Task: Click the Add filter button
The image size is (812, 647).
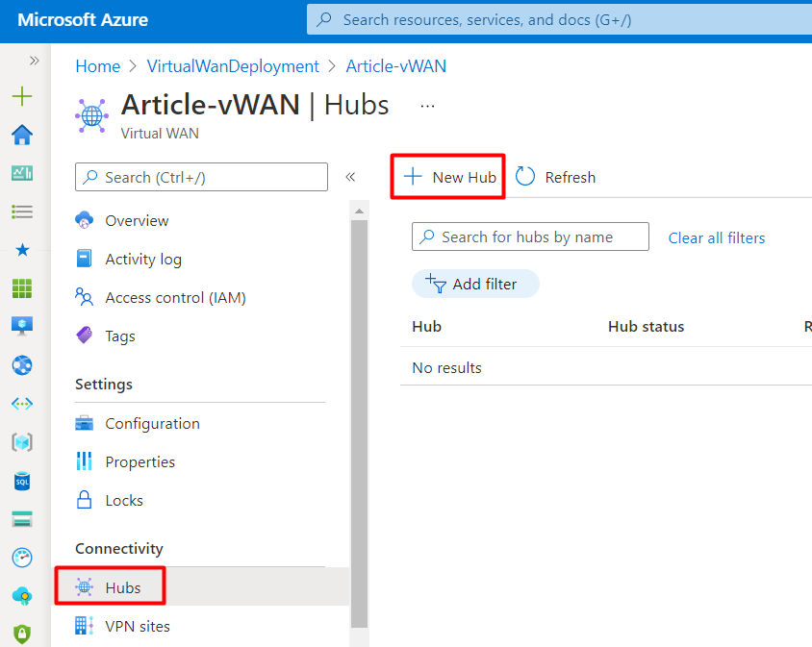Action: tap(475, 284)
